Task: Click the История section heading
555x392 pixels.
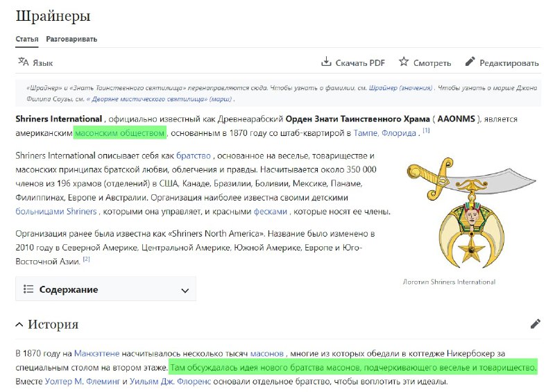Action: (x=53, y=324)
